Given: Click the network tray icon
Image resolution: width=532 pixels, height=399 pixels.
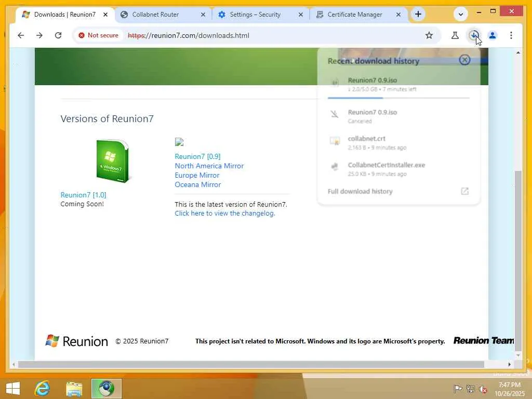Looking at the screenshot, I should [470, 389].
